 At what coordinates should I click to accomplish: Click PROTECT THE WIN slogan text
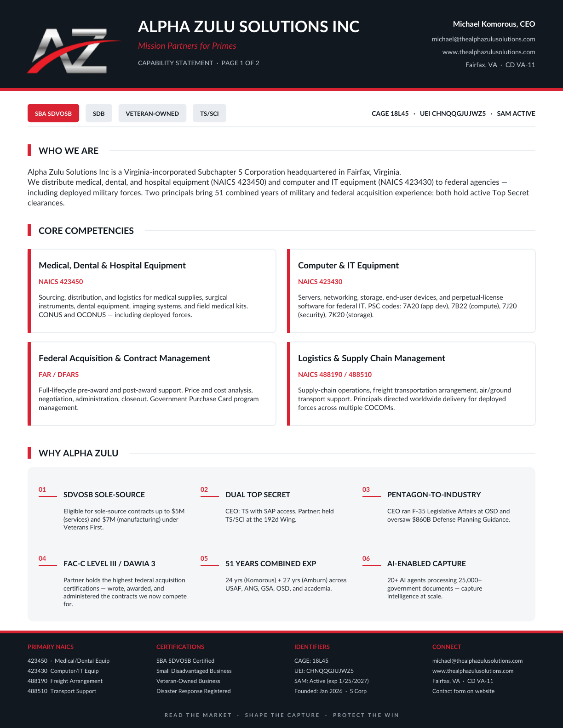366,715
